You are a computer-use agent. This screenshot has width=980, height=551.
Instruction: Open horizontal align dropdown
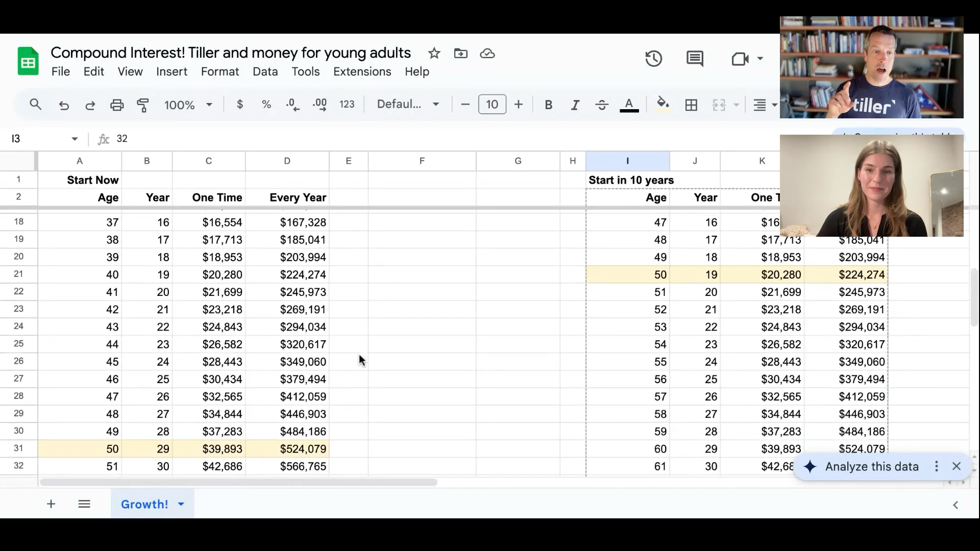765,105
